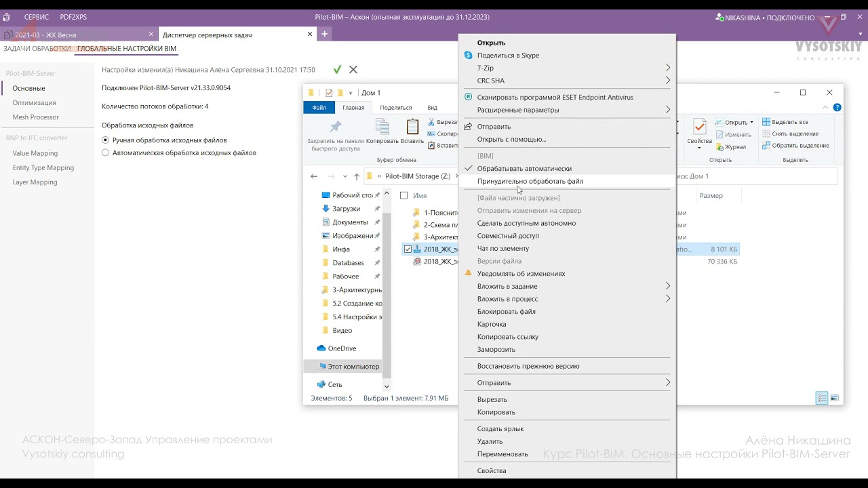This screenshot has width=868, height=488.
Task: Click green checkmark to apply settings
Action: 337,69
